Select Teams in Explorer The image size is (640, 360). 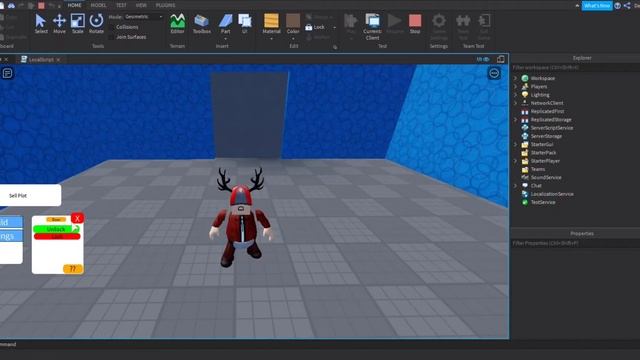[538, 169]
